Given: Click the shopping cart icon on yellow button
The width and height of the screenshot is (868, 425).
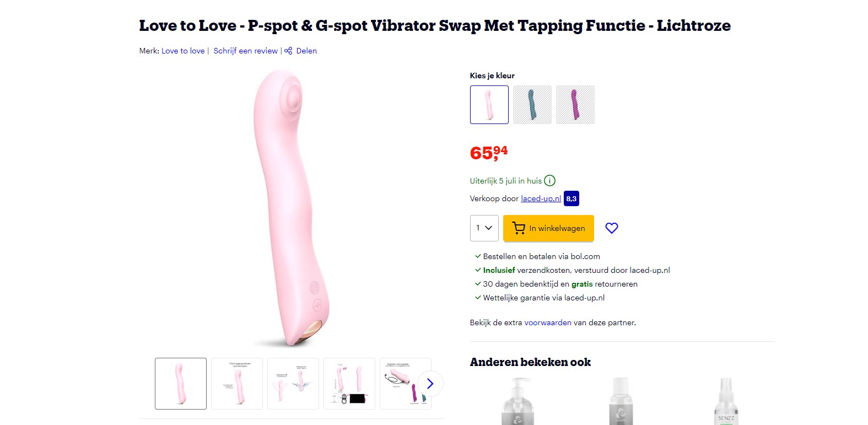Looking at the screenshot, I should click(519, 228).
